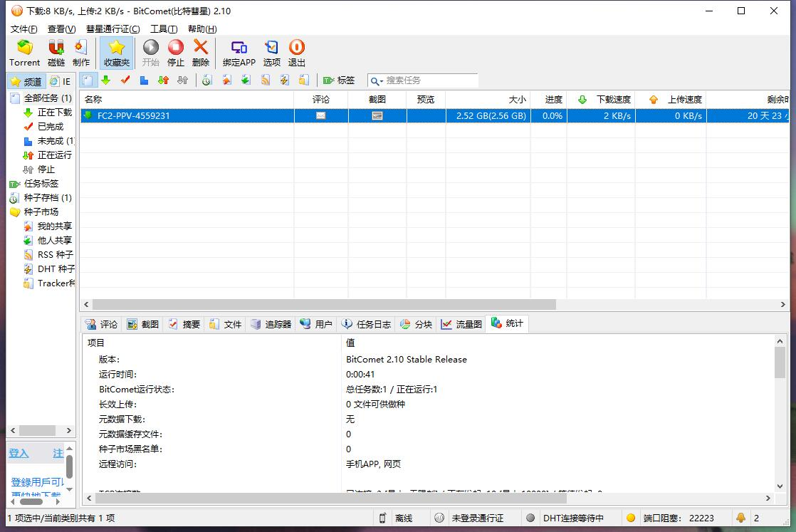
Task: Select the FC2-PPV-4559231 task row
Action: tap(434, 116)
